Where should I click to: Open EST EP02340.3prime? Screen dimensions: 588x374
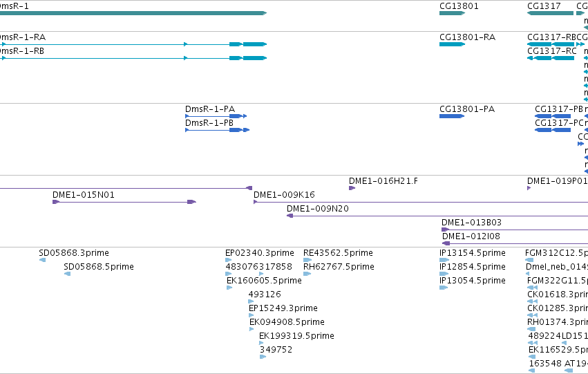pos(229,259)
